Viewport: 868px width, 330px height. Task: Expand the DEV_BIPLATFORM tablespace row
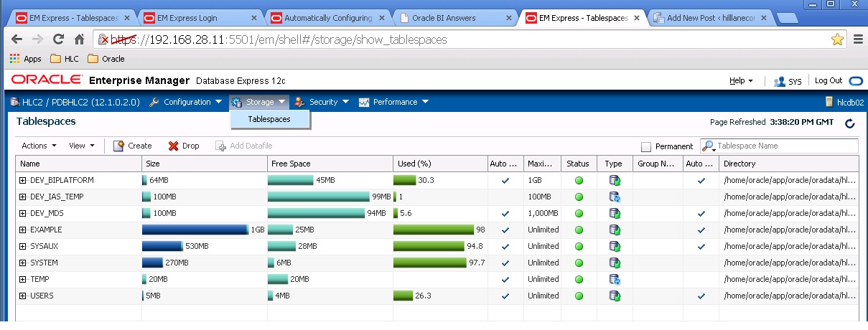click(x=23, y=180)
